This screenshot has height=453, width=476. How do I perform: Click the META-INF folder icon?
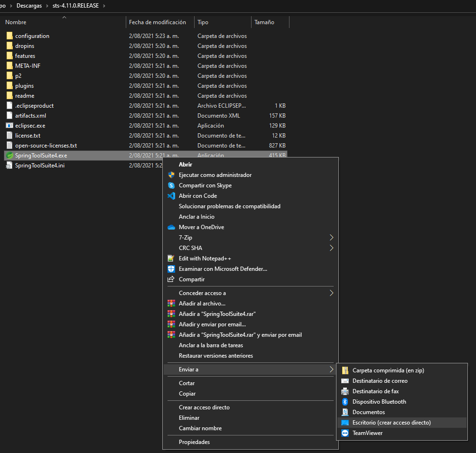9,66
